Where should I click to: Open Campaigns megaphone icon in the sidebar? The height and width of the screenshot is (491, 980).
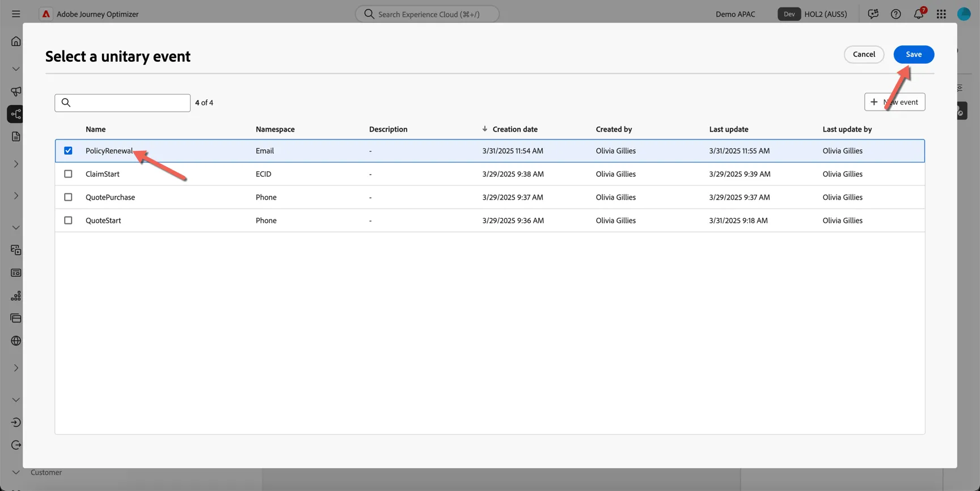click(16, 91)
